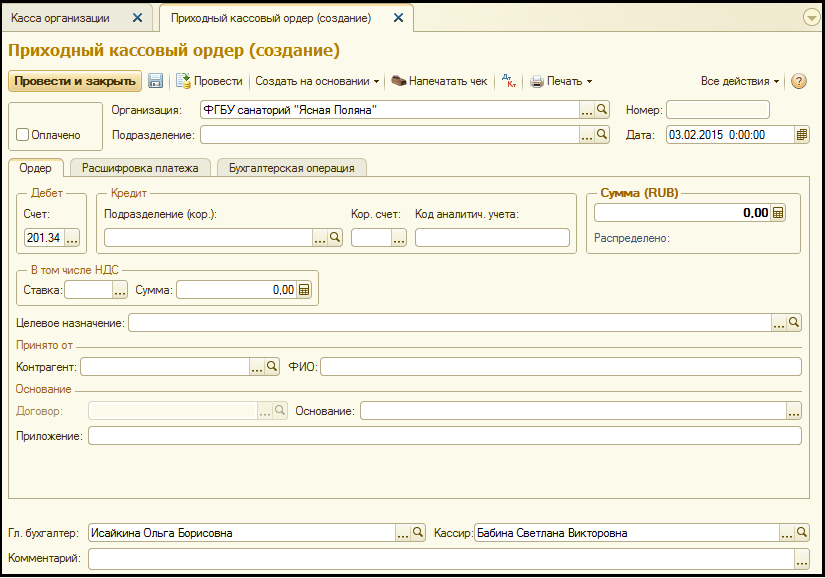The image size is (825, 578).
Task: Switch to Расшифровка платежа tab
Action: click(x=140, y=168)
